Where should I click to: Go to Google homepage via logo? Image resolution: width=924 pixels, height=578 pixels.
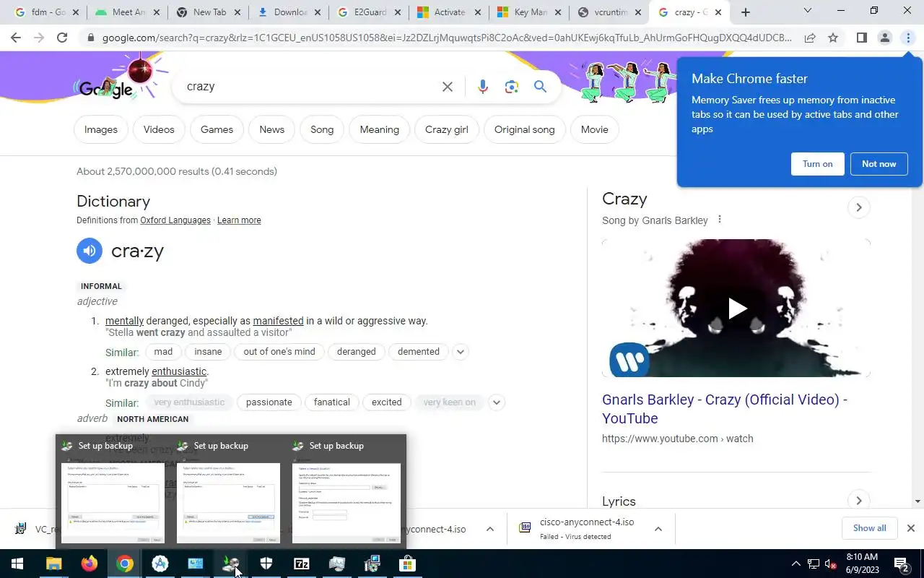(106, 87)
